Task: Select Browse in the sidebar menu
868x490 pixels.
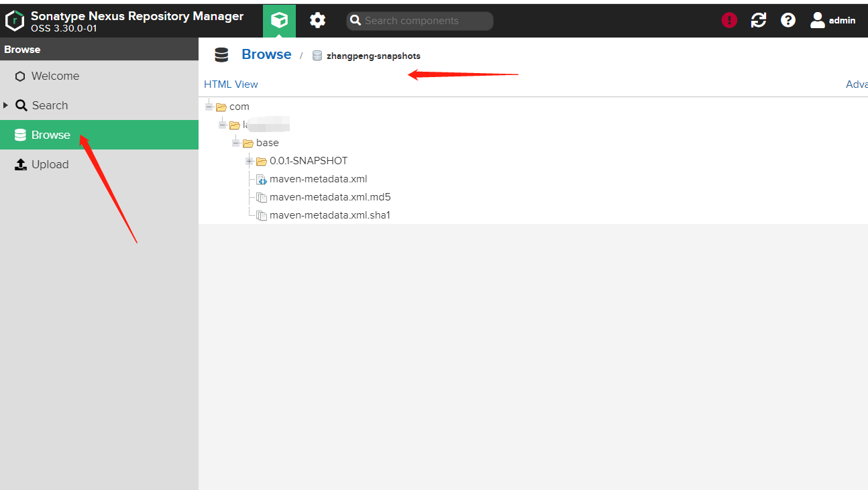Action: coord(99,135)
